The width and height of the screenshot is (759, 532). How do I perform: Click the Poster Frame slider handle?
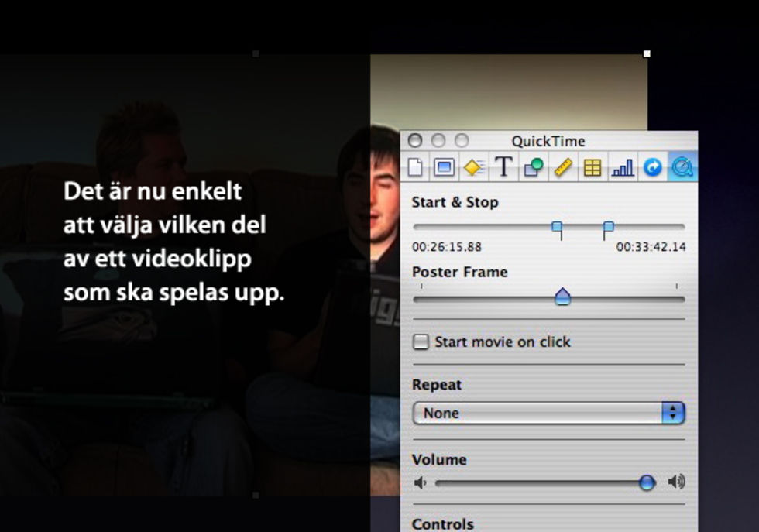click(x=563, y=297)
